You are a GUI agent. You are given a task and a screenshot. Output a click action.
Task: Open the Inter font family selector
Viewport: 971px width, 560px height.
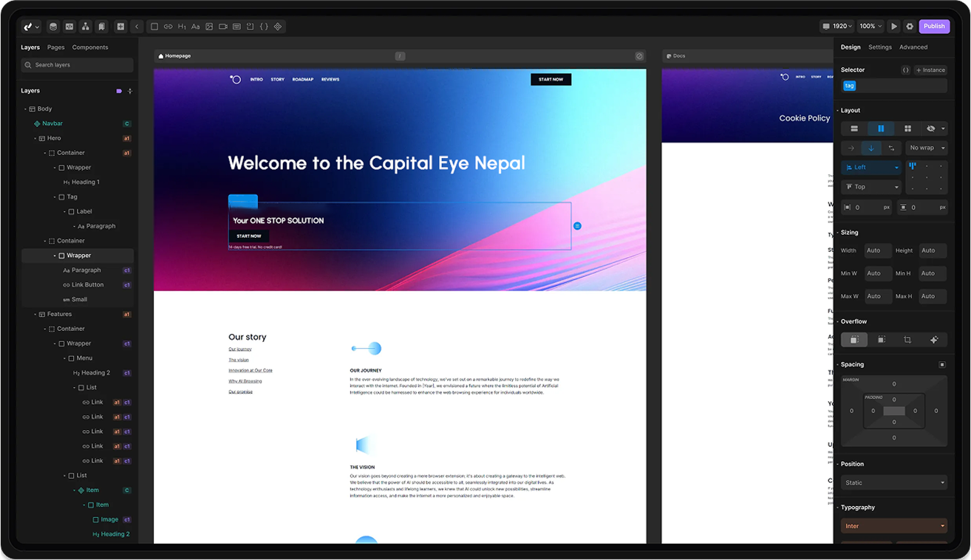(894, 526)
